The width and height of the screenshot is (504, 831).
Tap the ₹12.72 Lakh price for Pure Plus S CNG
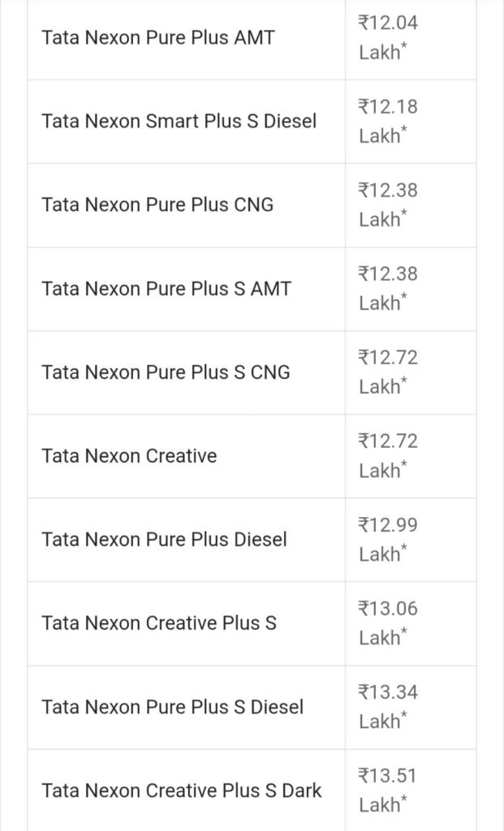tap(389, 372)
